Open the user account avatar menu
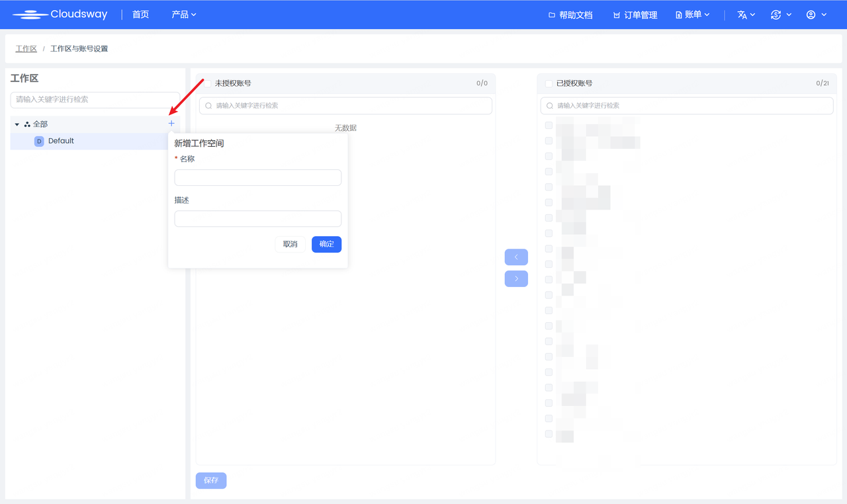This screenshot has width=847, height=504. [816, 15]
